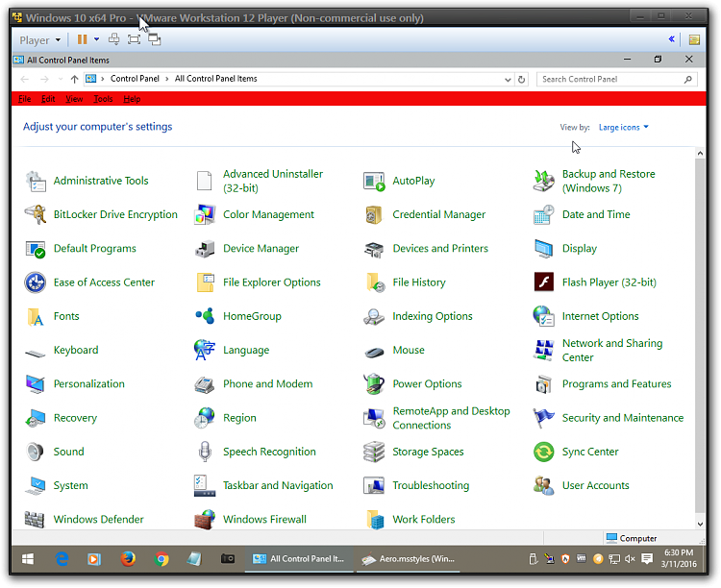Launch Microsoft Edge from taskbar
Viewport: 721px width, 588px height.
tap(62, 558)
